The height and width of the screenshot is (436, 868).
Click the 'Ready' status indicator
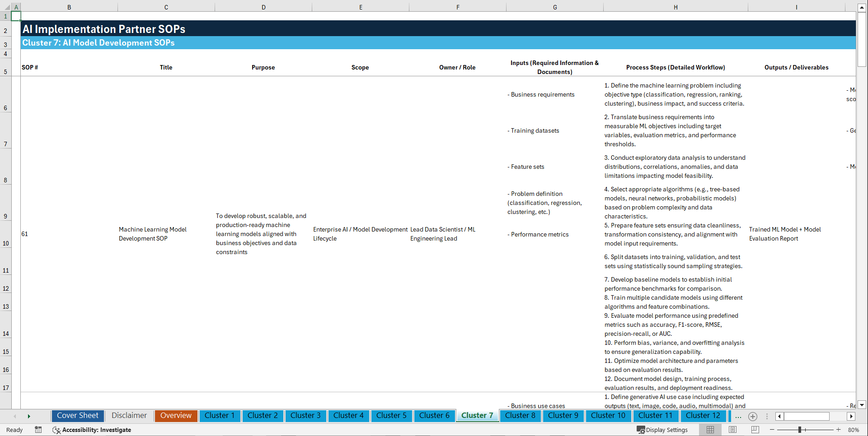(x=14, y=430)
